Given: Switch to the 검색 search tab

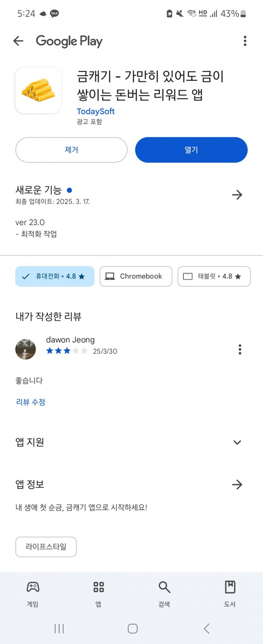Looking at the screenshot, I should (x=164, y=594).
